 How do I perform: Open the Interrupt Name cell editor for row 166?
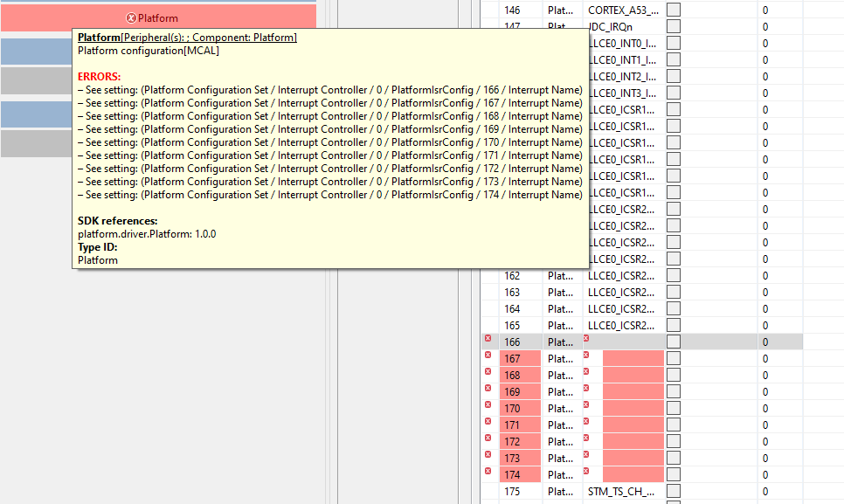[625, 342]
